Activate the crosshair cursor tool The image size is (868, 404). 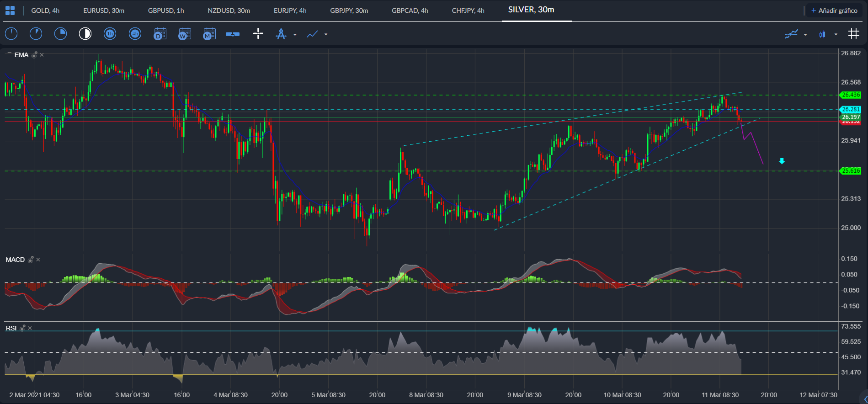coord(258,34)
